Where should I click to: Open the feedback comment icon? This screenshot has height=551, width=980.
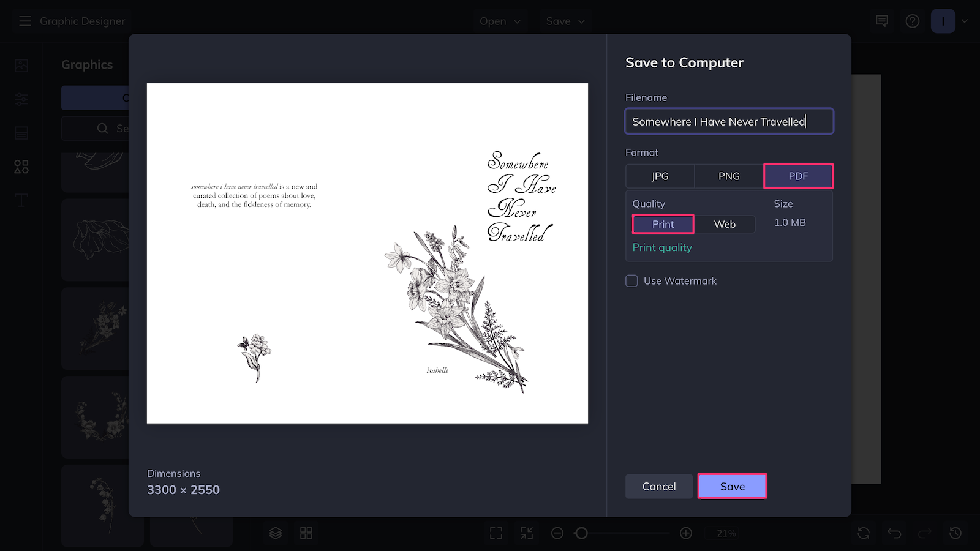point(881,20)
